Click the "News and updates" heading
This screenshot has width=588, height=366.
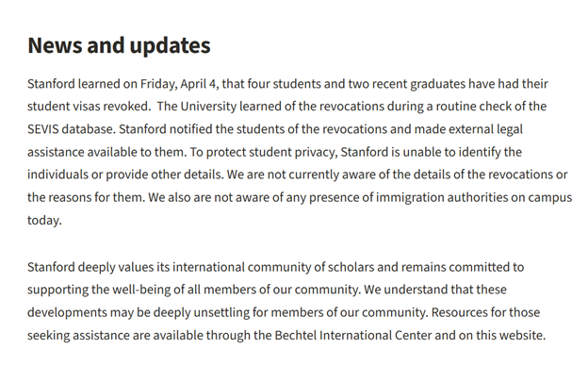pos(119,45)
